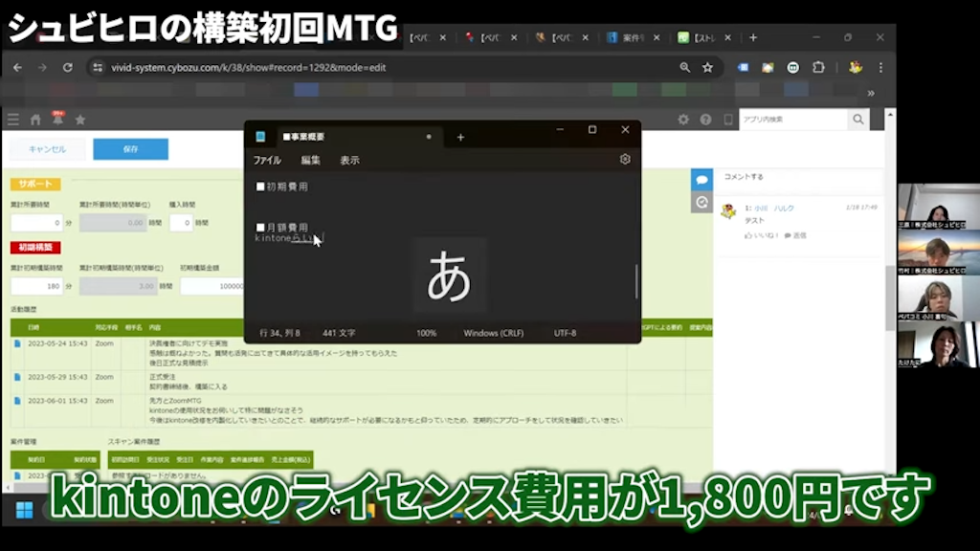This screenshot has width=980, height=551.
Task: Open a new Notepad tab with the plus control
Action: tap(461, 137)
